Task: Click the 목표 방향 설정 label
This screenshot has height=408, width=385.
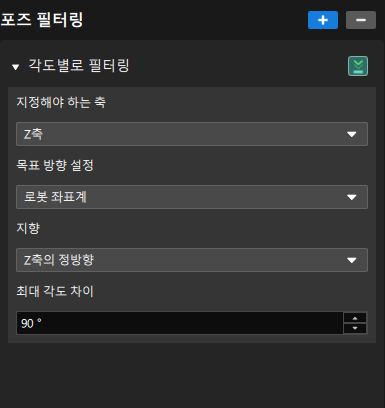Action: click(x=55, y=165)
